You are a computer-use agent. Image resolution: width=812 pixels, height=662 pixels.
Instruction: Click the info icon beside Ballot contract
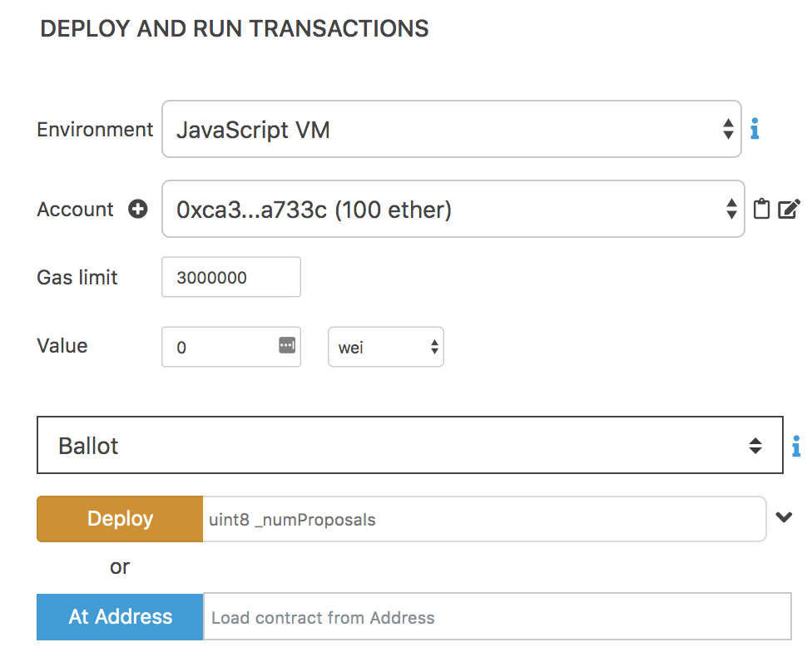coord(796,446)
